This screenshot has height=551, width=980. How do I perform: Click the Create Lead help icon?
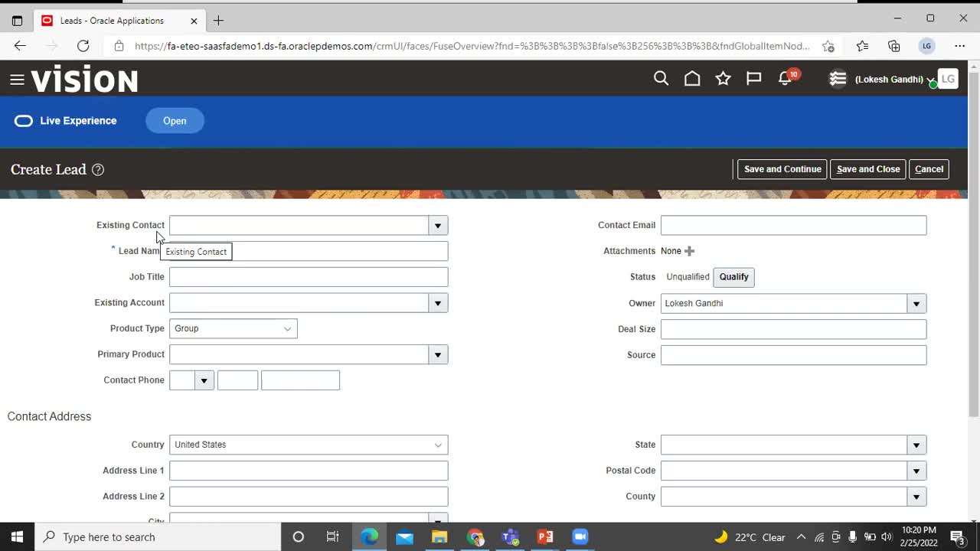98,170
